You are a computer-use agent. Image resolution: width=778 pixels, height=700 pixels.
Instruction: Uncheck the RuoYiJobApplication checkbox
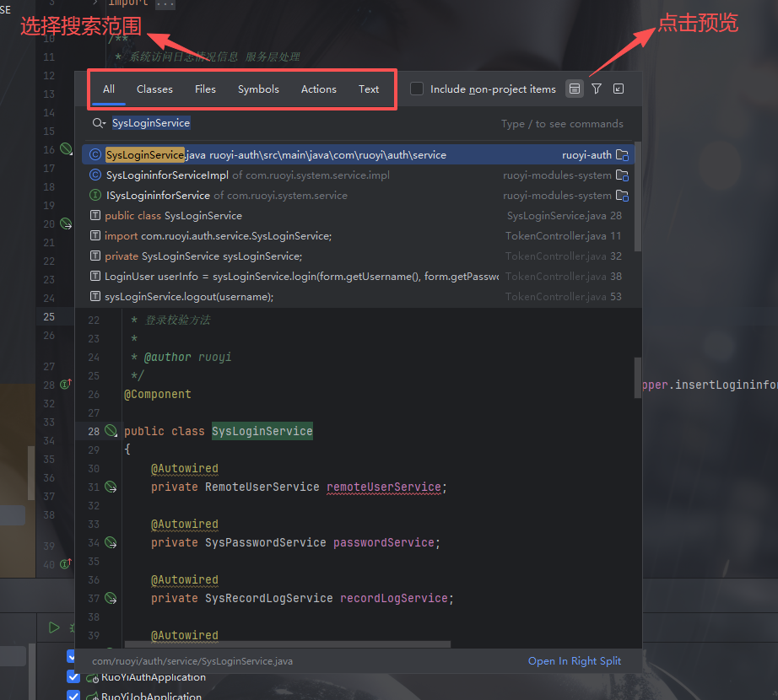pos(73,695)
